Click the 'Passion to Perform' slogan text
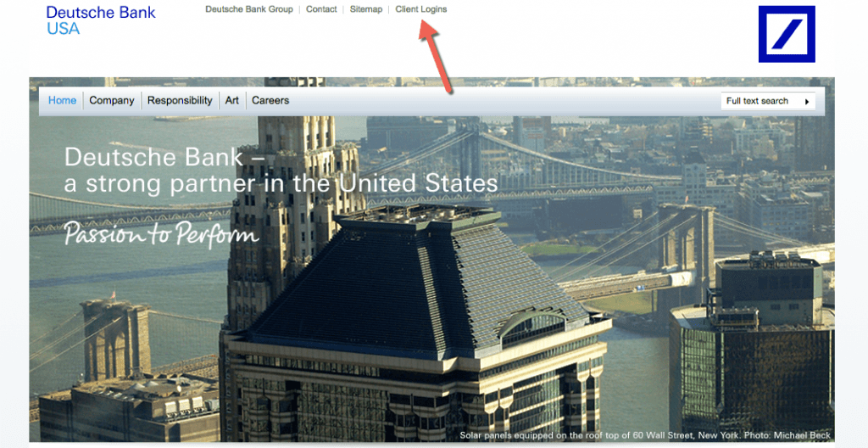This screenshot has width=868, height=448. (x=162, y=233)
